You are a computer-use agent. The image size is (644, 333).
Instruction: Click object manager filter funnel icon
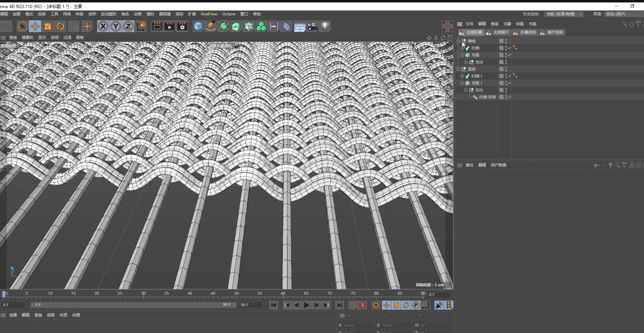click(x=638, y=24)
